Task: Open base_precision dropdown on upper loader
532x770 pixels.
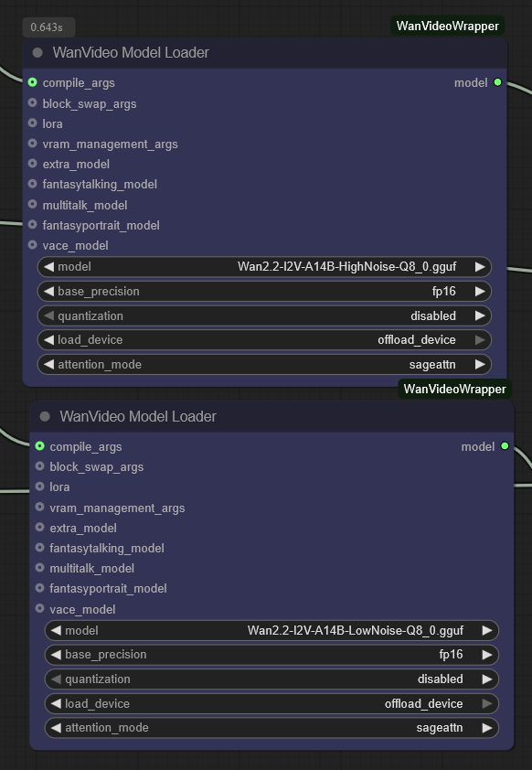Action: click(264, 291)
